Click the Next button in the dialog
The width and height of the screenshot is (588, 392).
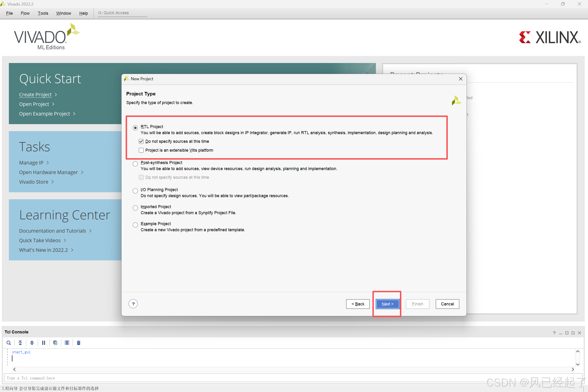[x=388, y=304]
